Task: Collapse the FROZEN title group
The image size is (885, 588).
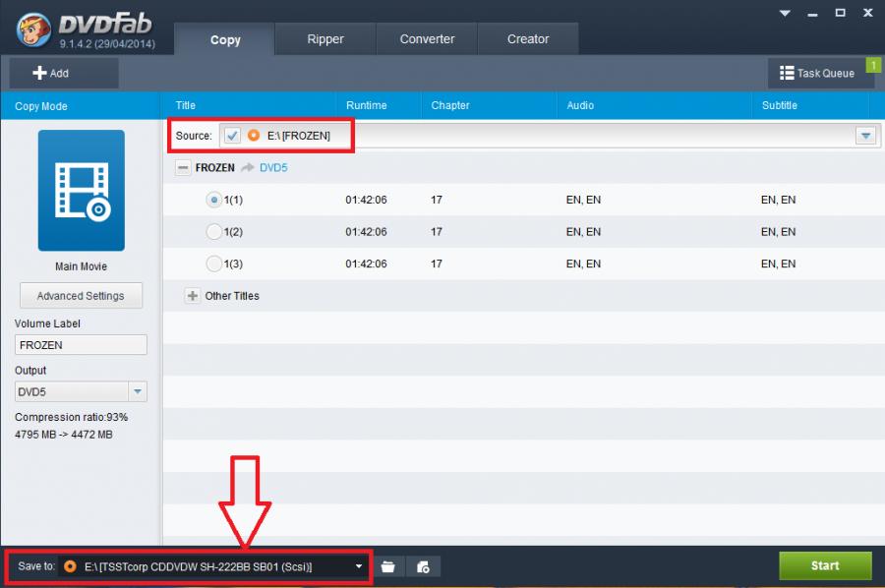Action: coord(183,167)
